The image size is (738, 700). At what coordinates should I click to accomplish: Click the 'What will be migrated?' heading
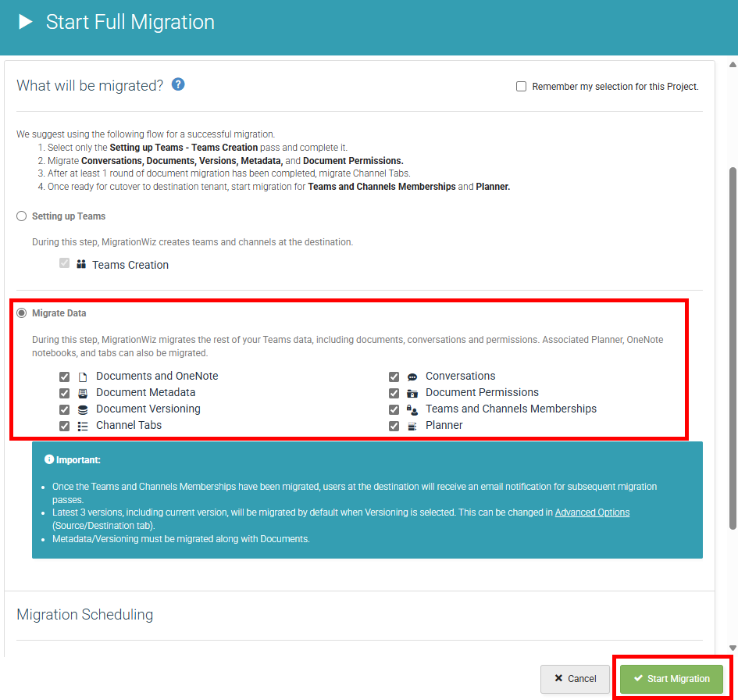tap(90, 86)
